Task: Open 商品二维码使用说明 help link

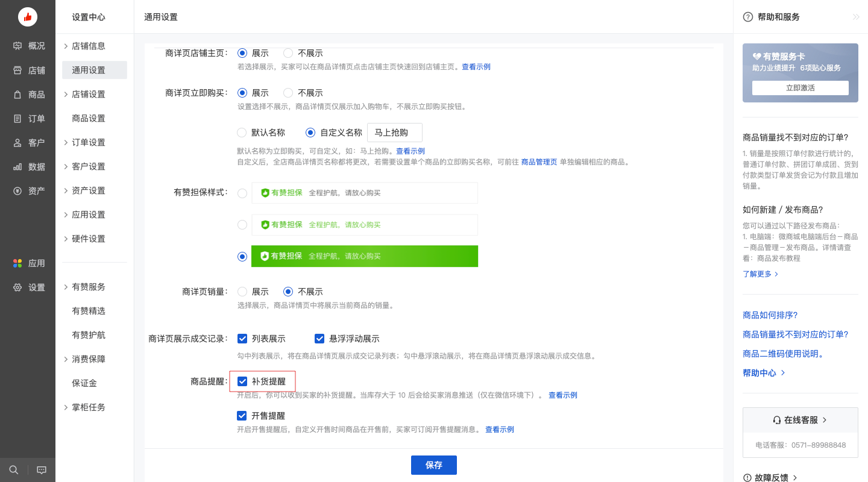Action: (x=784, y=354)
